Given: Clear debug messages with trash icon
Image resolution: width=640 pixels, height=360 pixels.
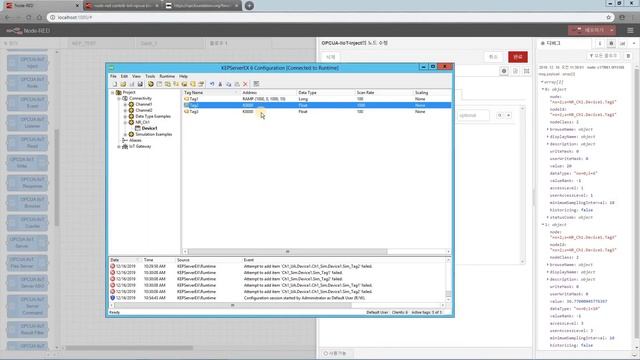Looking at the screenshot, I should tap(628, 56).
